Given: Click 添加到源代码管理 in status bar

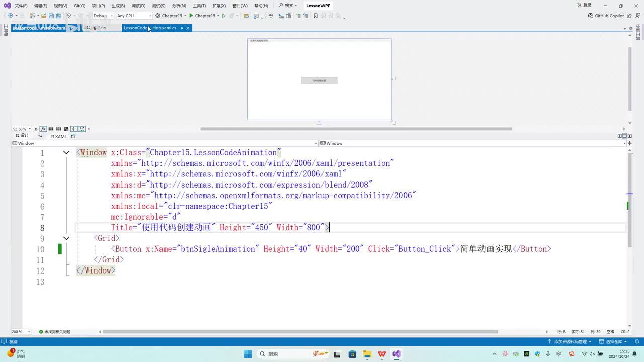Looking at the screenshot, I should [x=570, y=342].
